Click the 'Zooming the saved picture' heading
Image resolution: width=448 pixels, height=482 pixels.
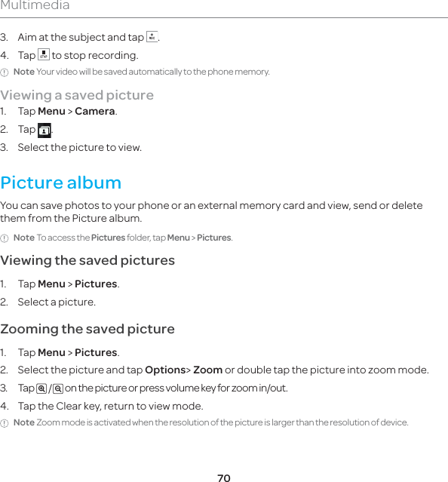point(87,329)
